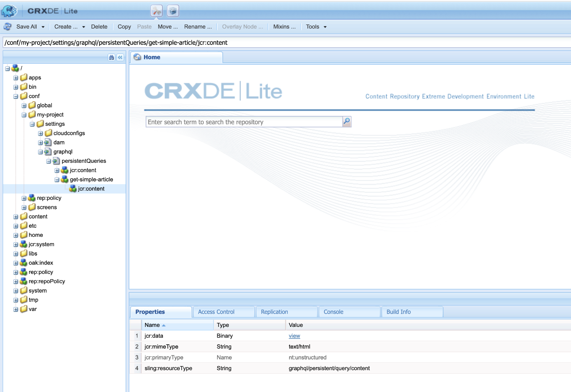The image size is (571, 392).
Task: Select the tmp folder icon
Action: 24,300
